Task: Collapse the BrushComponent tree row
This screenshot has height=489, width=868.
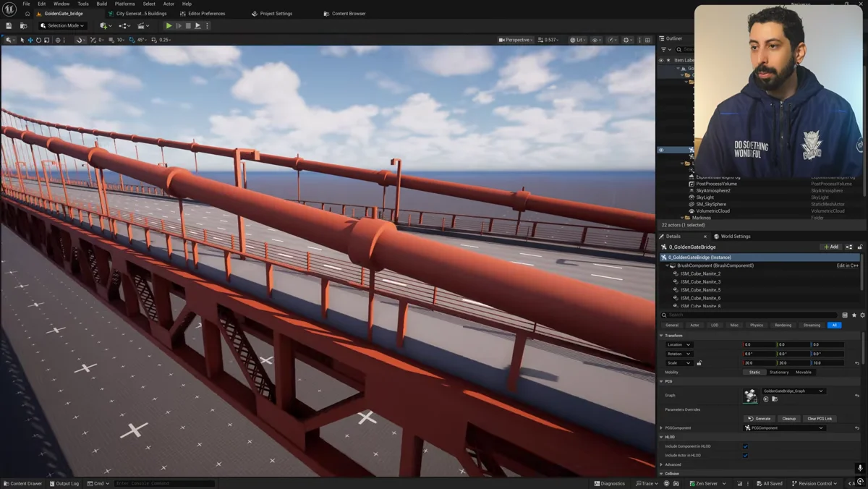Action: pyautogui.click(x=667, y=265)
